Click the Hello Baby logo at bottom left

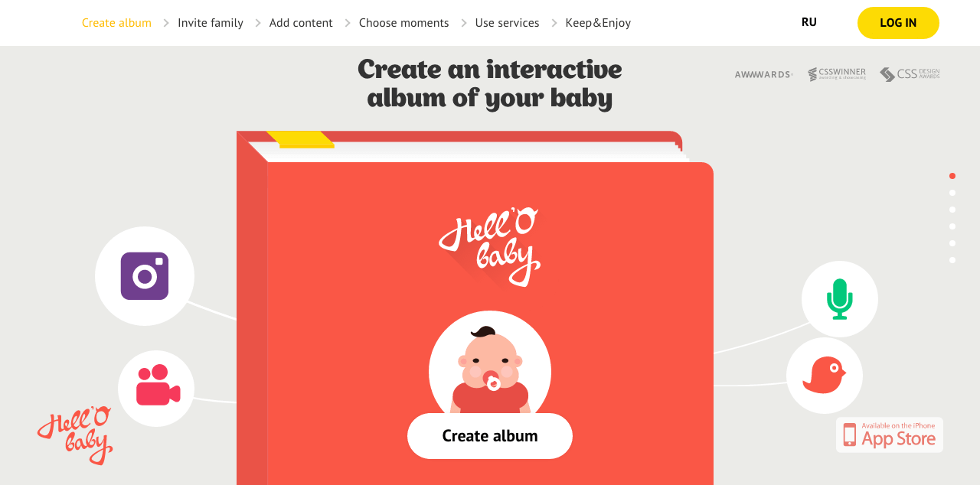[75, 435]
